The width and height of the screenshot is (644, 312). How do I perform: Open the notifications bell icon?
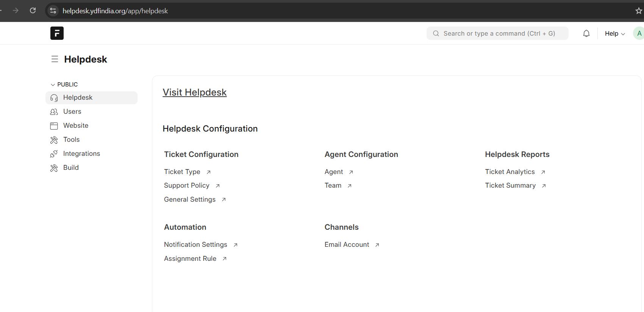(586, 33)
